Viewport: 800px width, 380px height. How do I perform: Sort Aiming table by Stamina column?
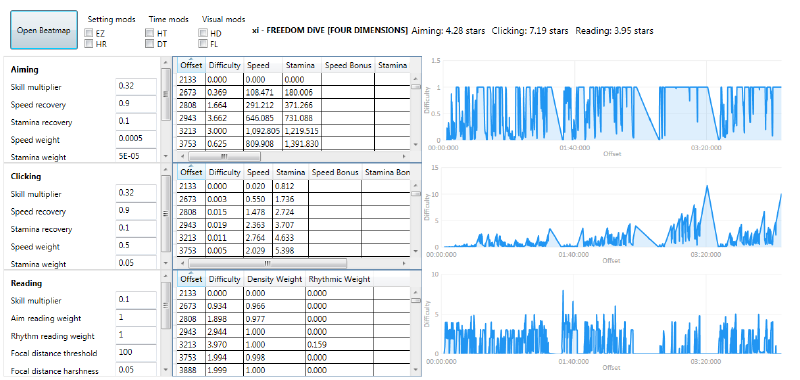302,65
